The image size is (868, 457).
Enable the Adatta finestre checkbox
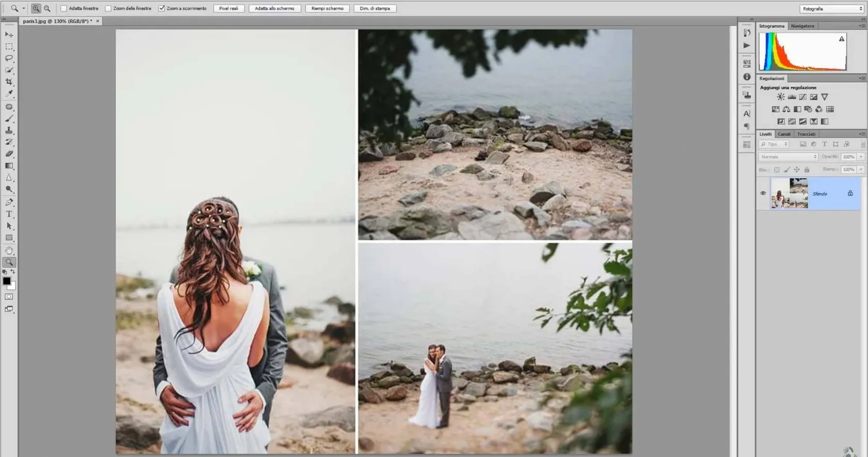[64, 8]
